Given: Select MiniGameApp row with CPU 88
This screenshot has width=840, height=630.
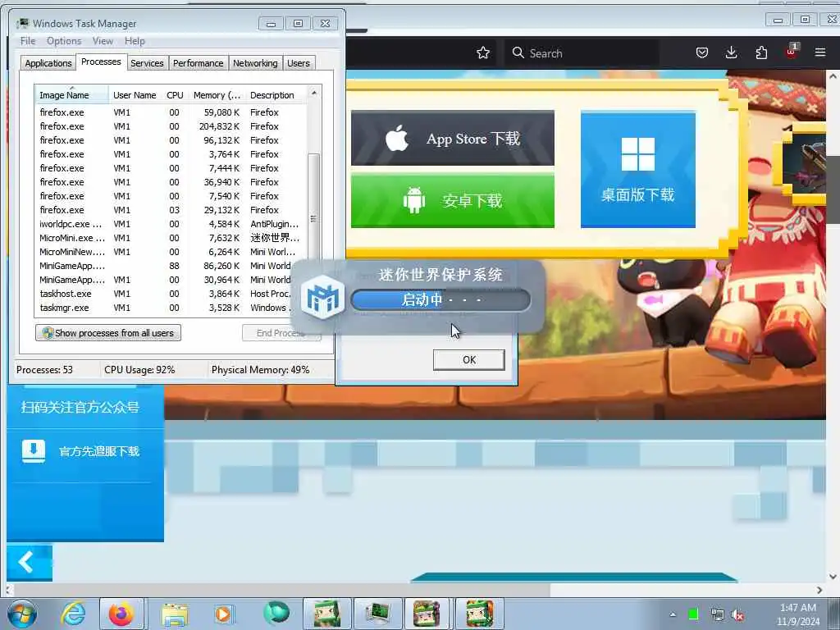Looking at the screenshot, I should coord(171,266).
